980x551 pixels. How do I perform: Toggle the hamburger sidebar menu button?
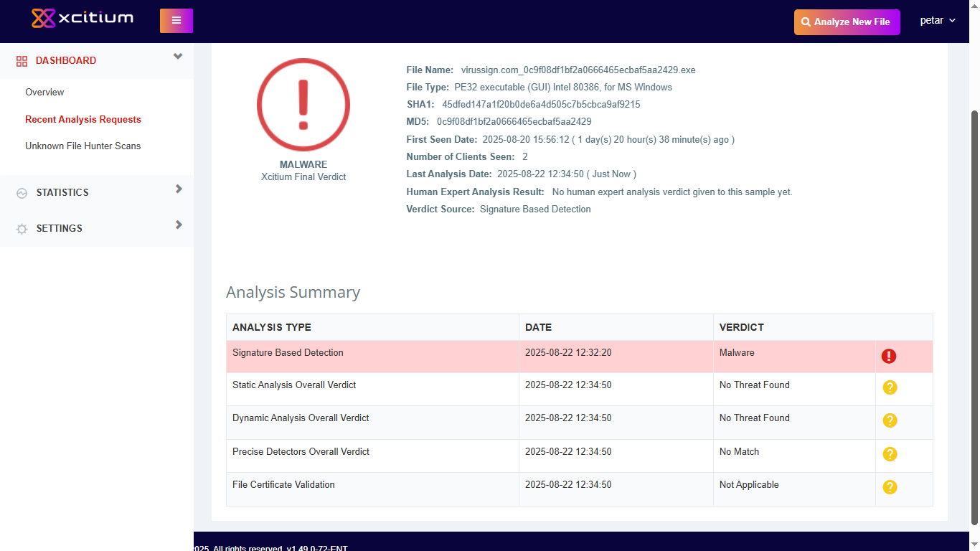(x=176, y=21)
